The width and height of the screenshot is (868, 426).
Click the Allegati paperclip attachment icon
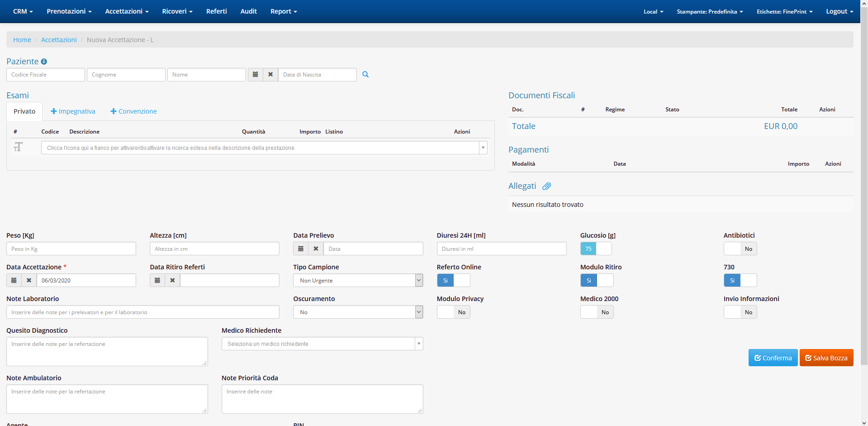(x=546, y=186)
